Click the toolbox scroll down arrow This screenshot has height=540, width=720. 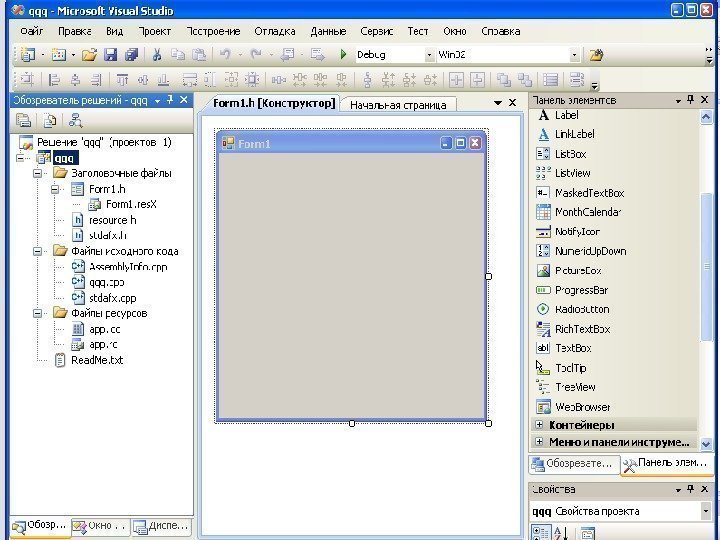click(706, 444)
